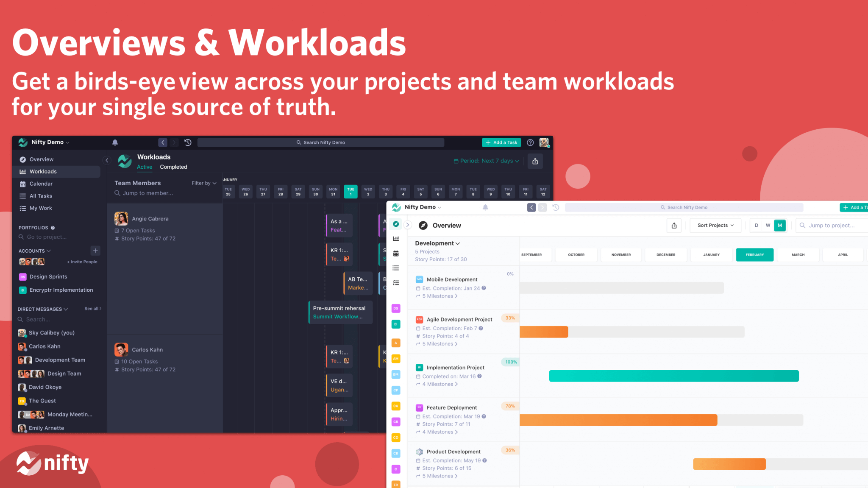Click the Invite People link

pyautogui.click(x=82, y=262)
